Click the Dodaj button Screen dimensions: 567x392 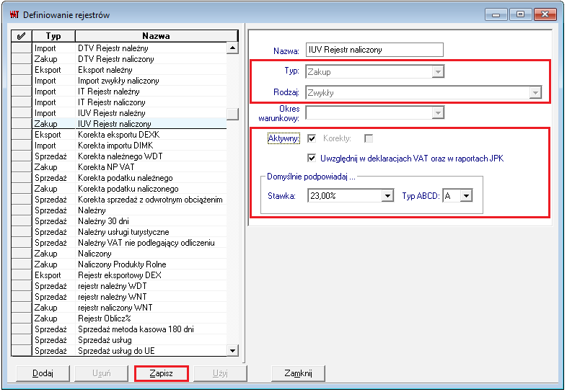pyautogui.click(x=43, y=373)
